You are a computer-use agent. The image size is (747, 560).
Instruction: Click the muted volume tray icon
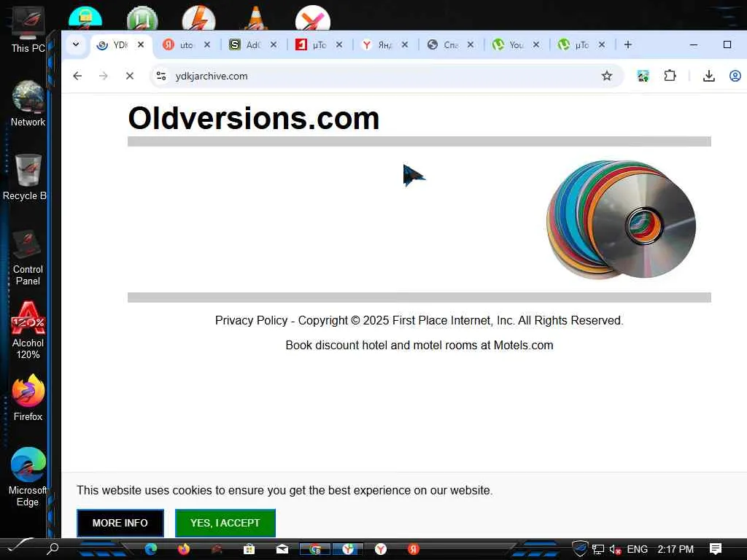pos(615,549)
